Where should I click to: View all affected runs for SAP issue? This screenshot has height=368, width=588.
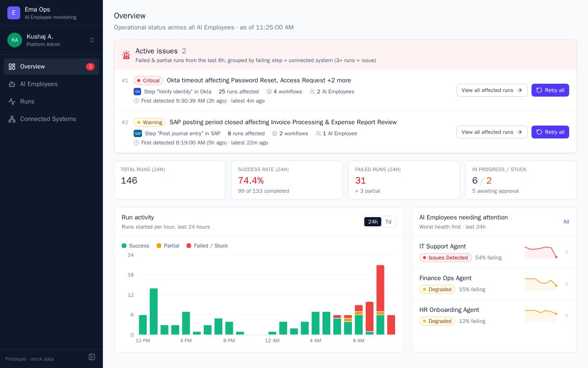point(492,132)
